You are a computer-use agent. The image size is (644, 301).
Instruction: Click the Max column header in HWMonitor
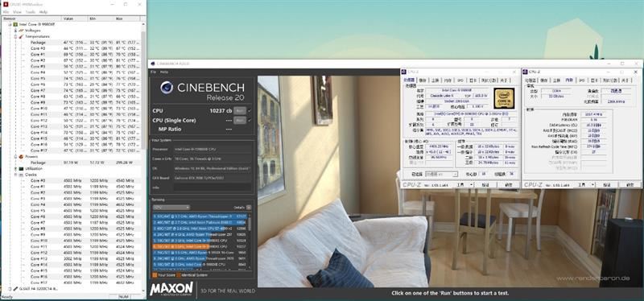click(x=128, y=19)
